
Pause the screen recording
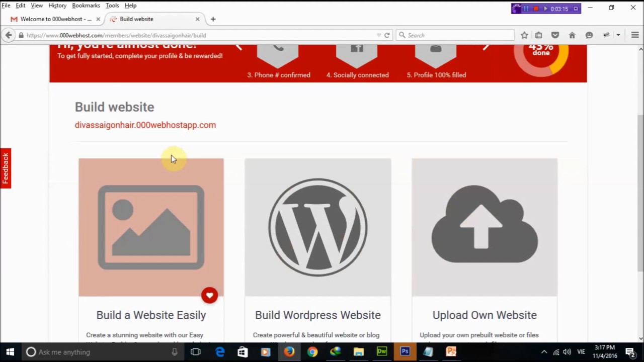point(526,9)
